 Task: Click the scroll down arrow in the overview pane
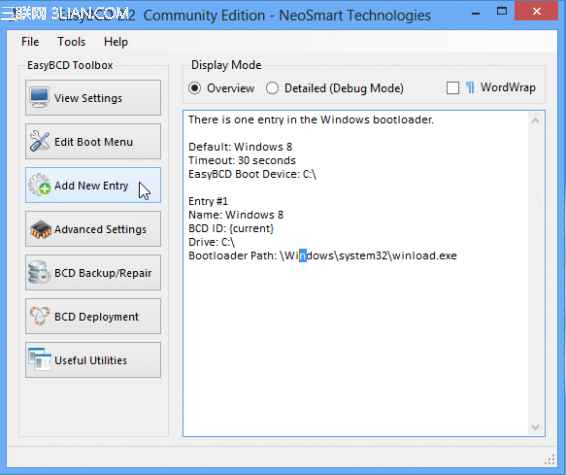click(x=535, y=427)
